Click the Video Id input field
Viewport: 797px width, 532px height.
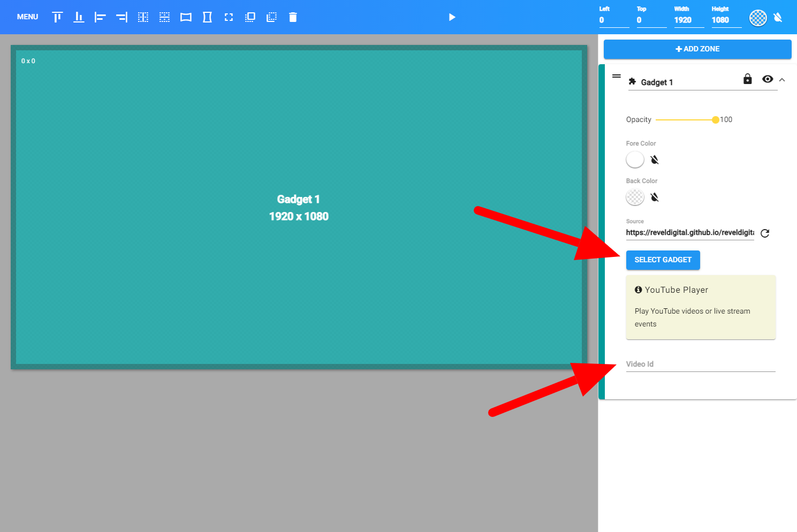[700, 364]
